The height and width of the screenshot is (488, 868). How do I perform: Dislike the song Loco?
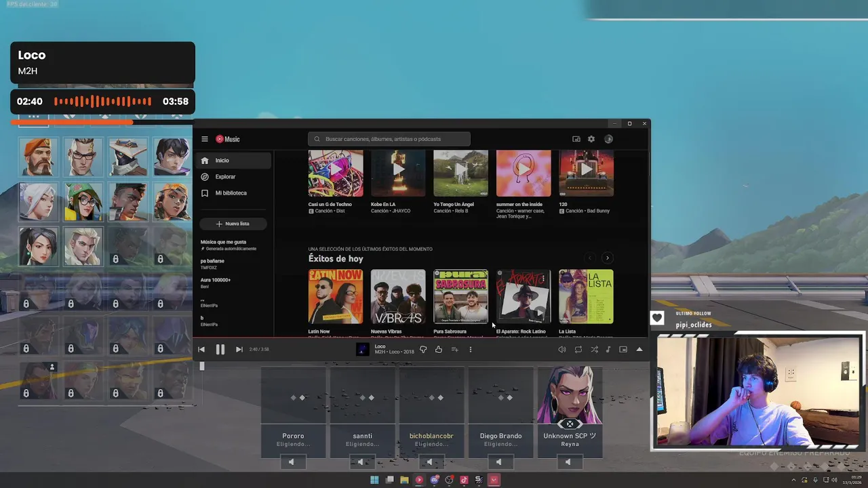pos(423,350)
